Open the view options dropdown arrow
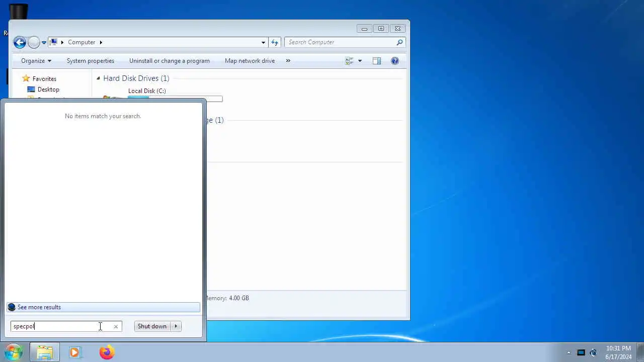 point(360,61)
